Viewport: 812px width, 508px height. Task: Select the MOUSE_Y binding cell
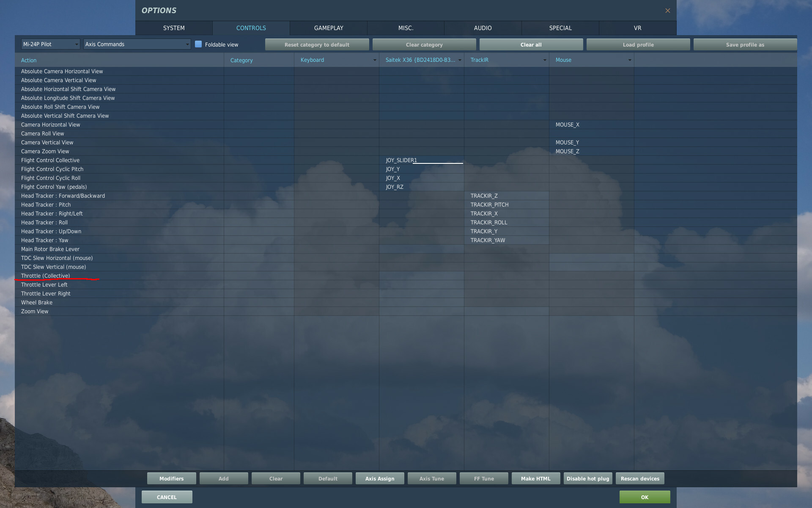click(x=592, y=142)
